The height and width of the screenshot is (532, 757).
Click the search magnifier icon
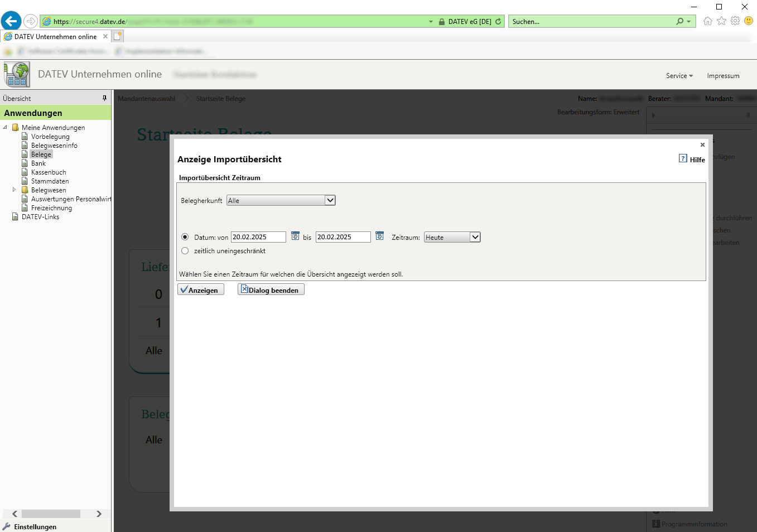coord(679,21)
